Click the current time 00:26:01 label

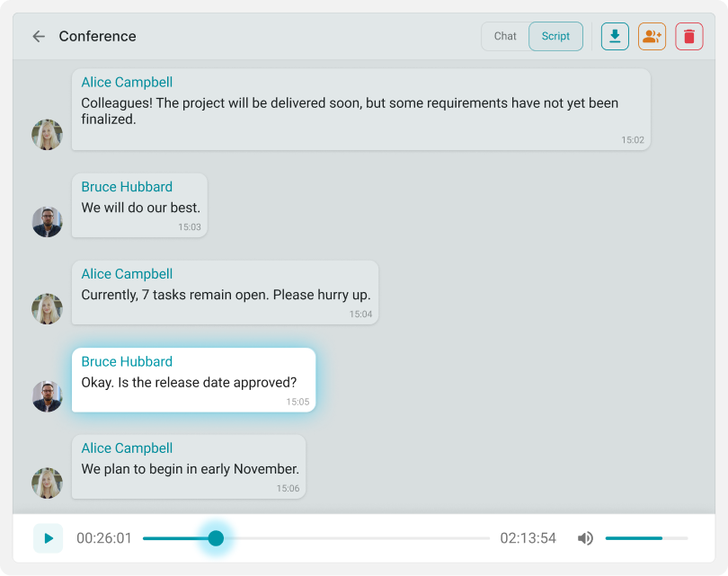[x=103, y=537]
